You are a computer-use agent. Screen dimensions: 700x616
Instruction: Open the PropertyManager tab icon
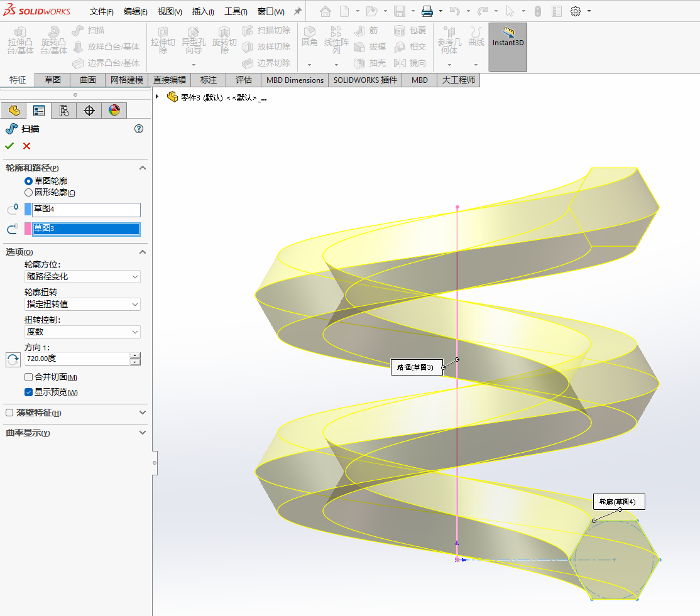(x=39, y=111)
